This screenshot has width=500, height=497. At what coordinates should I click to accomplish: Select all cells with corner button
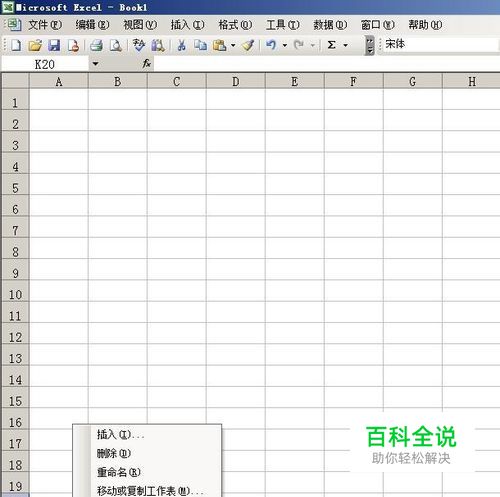click(15, 81)
